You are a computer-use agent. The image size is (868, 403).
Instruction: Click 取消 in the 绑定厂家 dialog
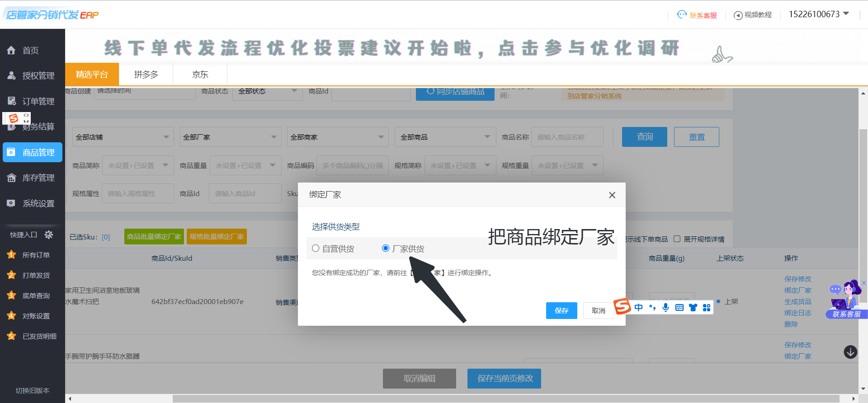(598, 310)
